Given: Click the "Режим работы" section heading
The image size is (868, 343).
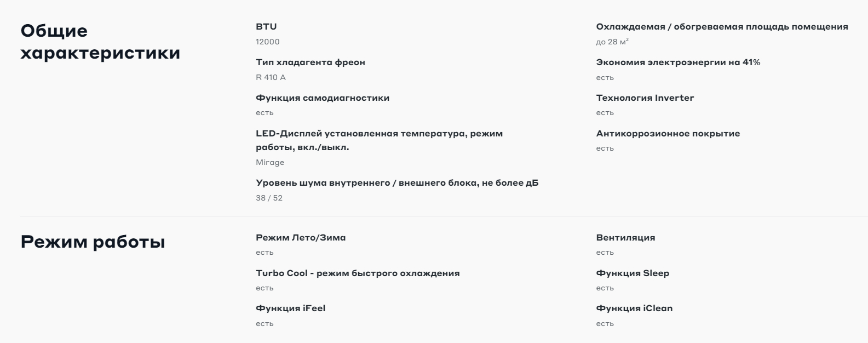Looking at the screenshot, I should (93, 242).
